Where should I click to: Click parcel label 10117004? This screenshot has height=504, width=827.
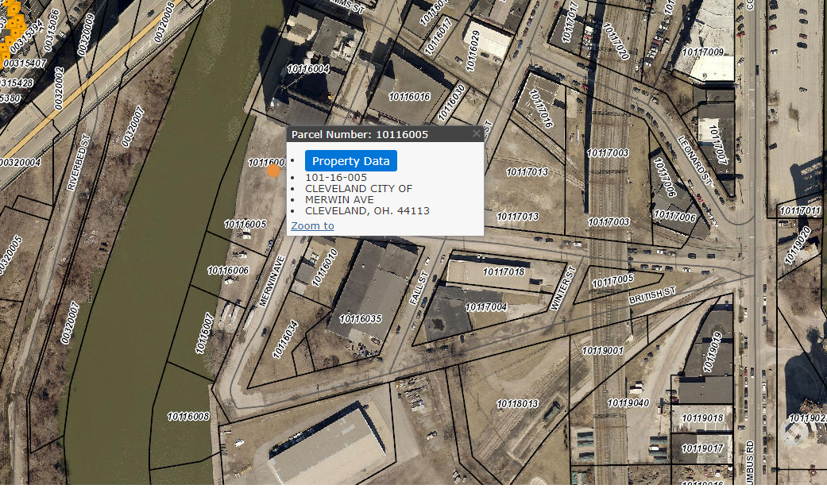[x=485, y=307]
